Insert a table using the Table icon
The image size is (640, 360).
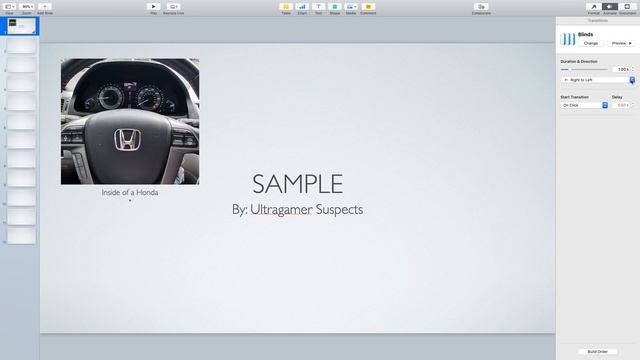point(286,7)
